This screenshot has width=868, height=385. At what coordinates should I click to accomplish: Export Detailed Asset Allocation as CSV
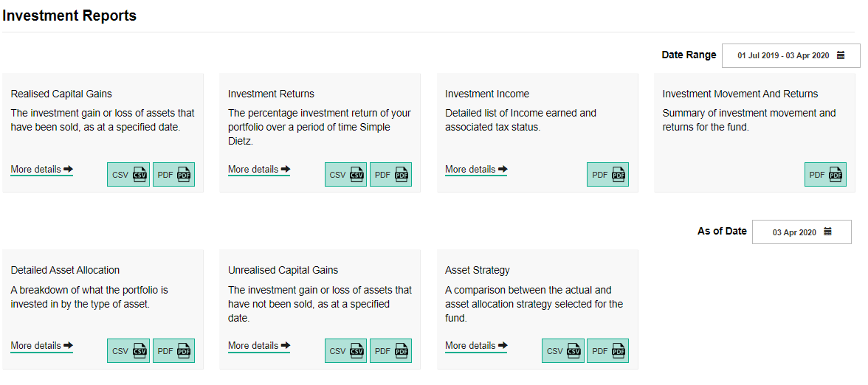(x=128, y=351)
